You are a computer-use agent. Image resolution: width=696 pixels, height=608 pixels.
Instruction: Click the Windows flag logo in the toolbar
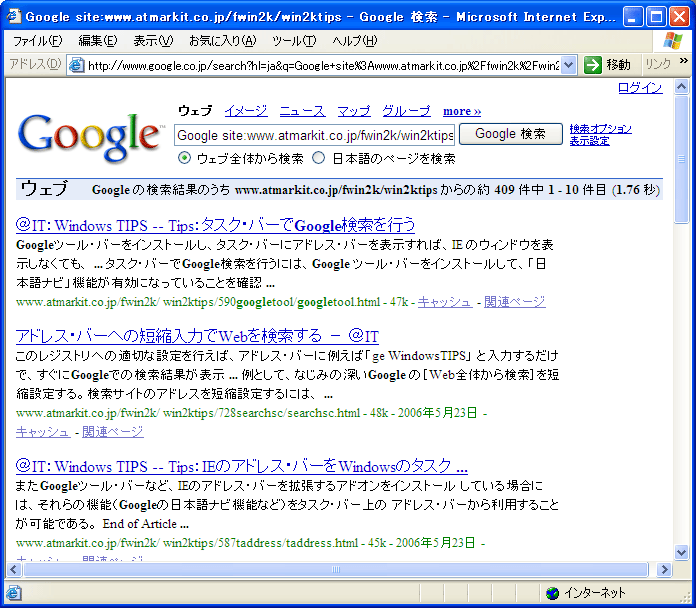click(672, 41)
